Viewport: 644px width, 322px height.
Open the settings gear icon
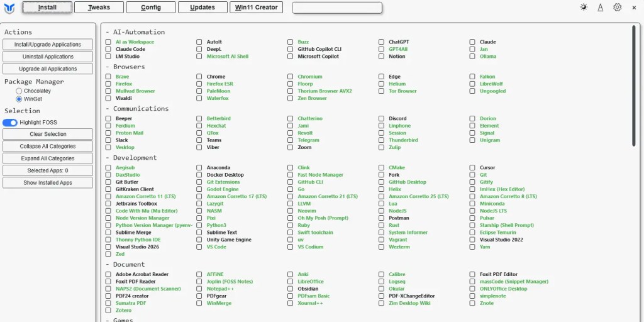tap(618, 8)
